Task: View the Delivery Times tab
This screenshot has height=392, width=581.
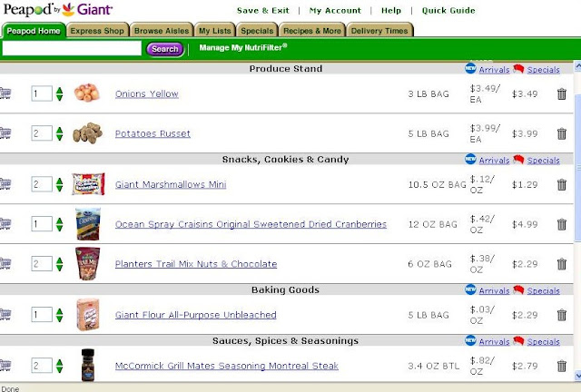Action: tap(379, 31)
